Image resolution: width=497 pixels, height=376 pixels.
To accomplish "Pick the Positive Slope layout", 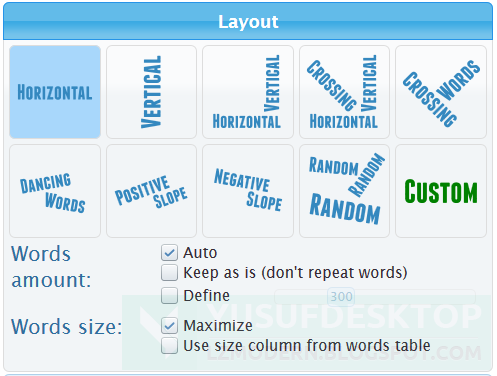I will [x=151, y=191].
